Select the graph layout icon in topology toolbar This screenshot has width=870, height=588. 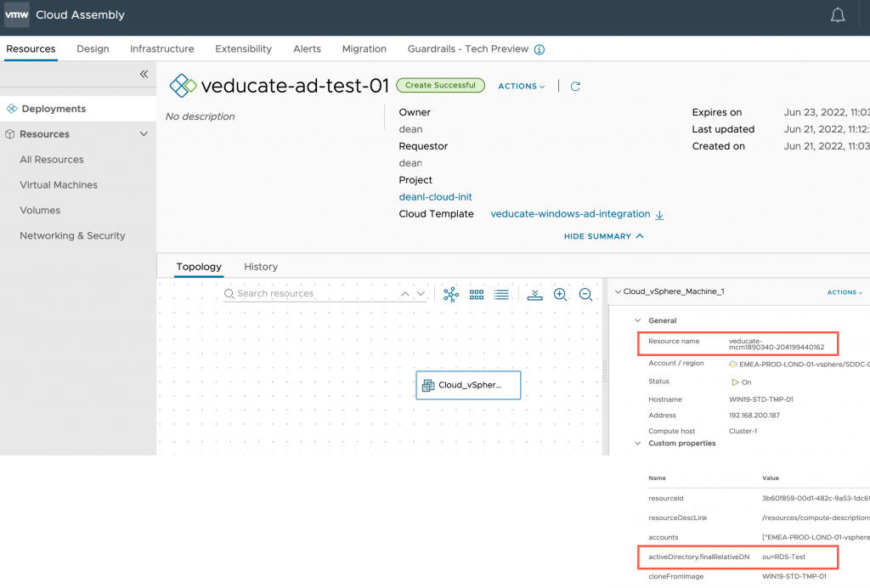click(450, 294)
